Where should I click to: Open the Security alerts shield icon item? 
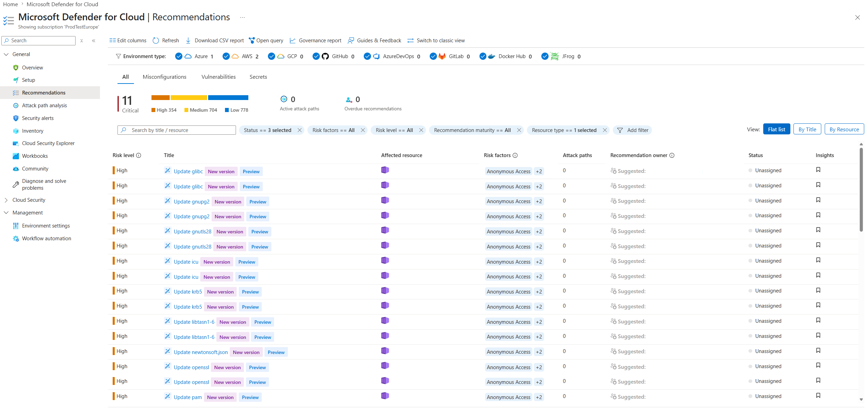16,118
